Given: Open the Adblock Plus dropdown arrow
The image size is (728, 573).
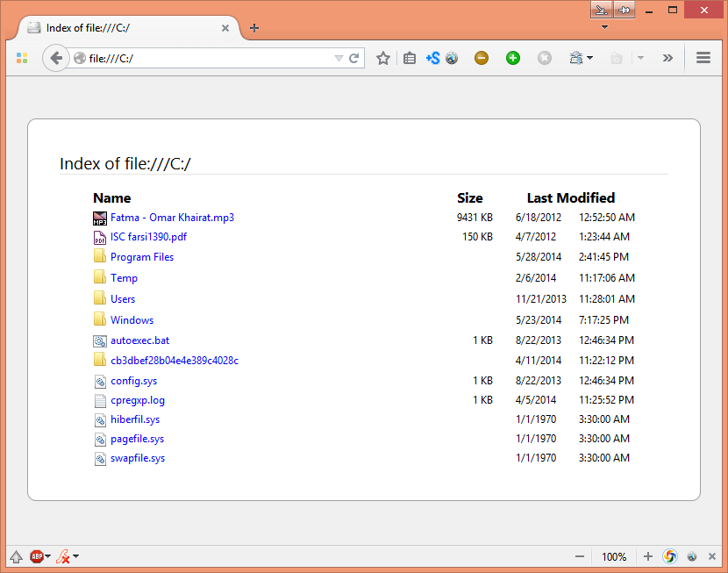Looking at the screenshot, I should (48, 556).
